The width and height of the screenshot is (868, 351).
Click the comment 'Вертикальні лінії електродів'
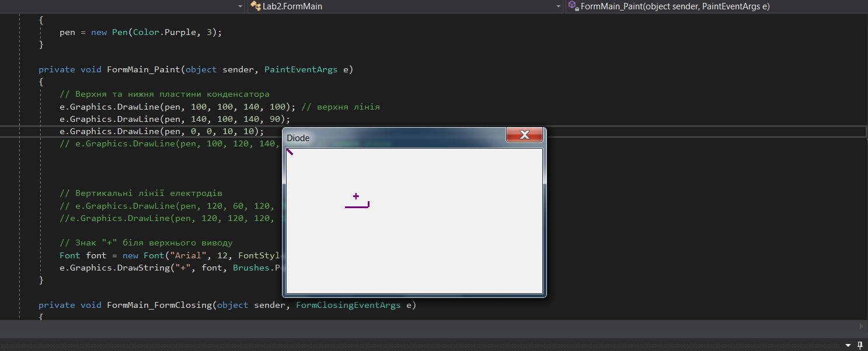(x=141, y=193)
